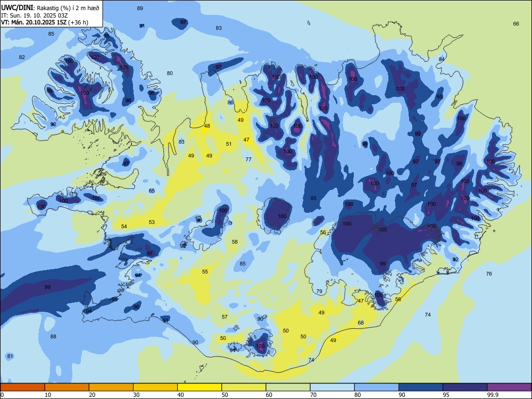
Task: Click the 'UWC/DINI' title text
Action: coord(17,7)
